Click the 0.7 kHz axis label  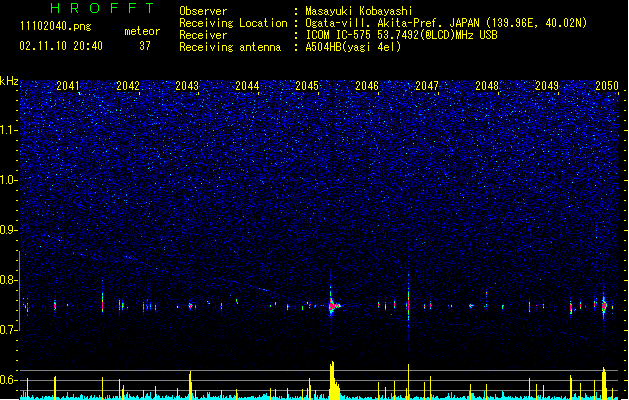[9, 330]
